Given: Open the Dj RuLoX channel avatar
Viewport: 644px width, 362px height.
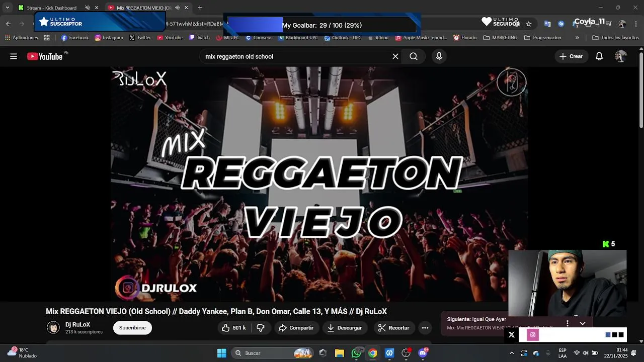Looking at the screenshot, I should 53,328.
